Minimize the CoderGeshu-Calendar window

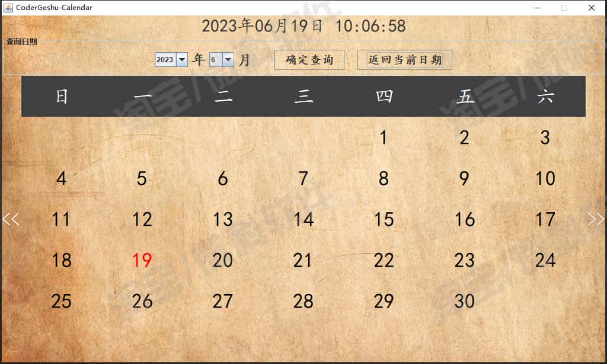[537, 7]
